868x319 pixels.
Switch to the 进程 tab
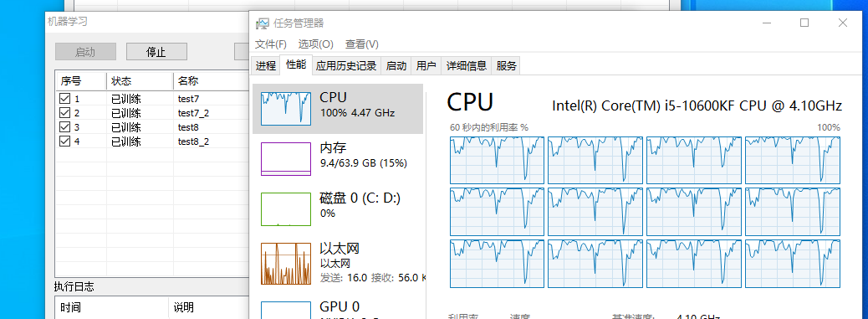pyautogui.click(x=266, y=66)
